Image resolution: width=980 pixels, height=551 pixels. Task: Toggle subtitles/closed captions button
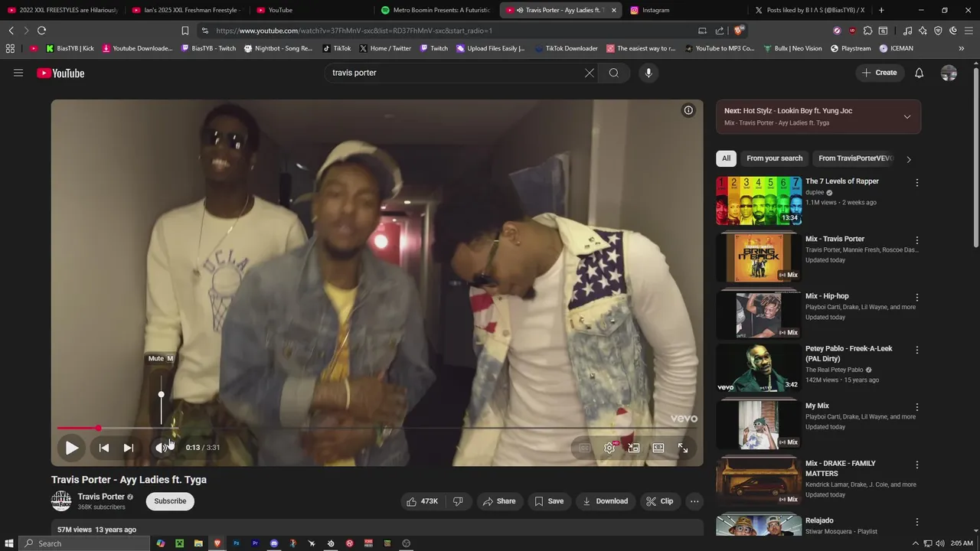click(x=584, y=448)
